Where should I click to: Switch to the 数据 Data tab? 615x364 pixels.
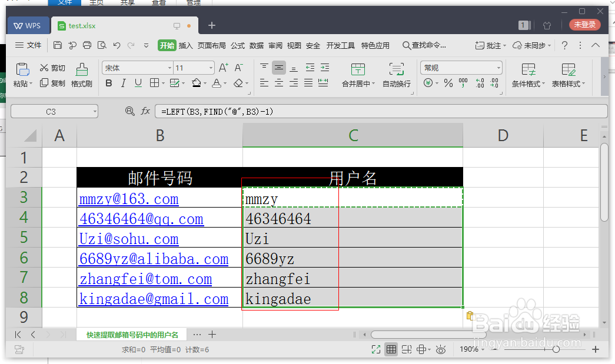pyautogui.click(x=257, y=45)
